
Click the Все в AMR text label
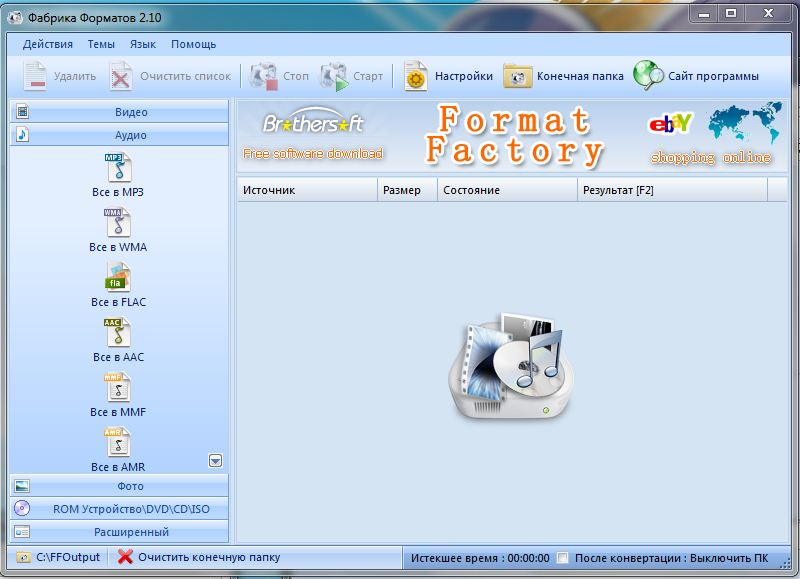point(118,467)
